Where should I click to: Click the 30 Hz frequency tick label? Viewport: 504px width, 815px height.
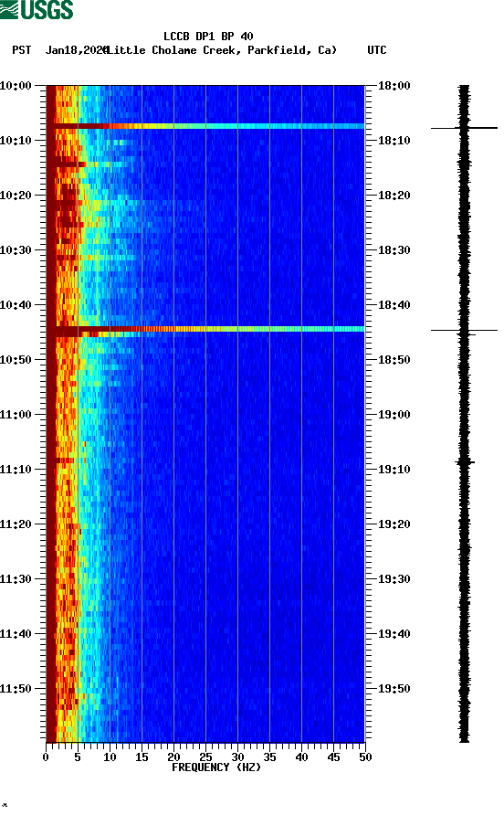click(x=237, y=757)
